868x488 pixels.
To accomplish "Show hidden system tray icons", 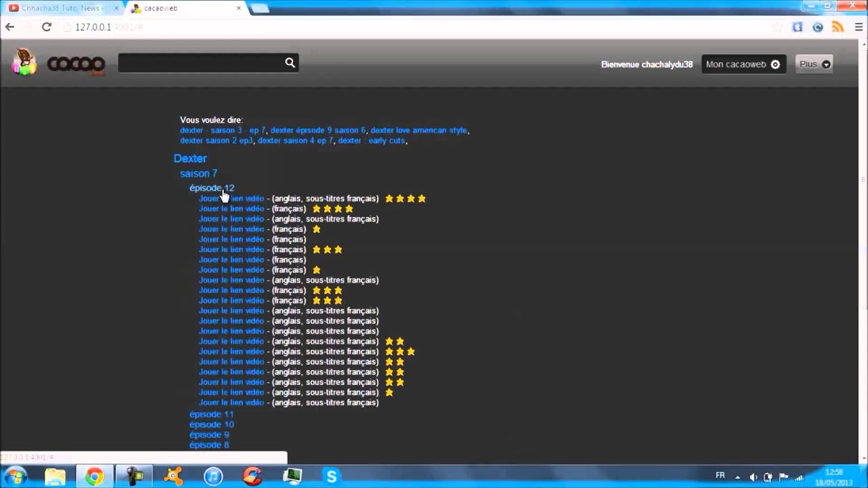I will coord(739,476).
